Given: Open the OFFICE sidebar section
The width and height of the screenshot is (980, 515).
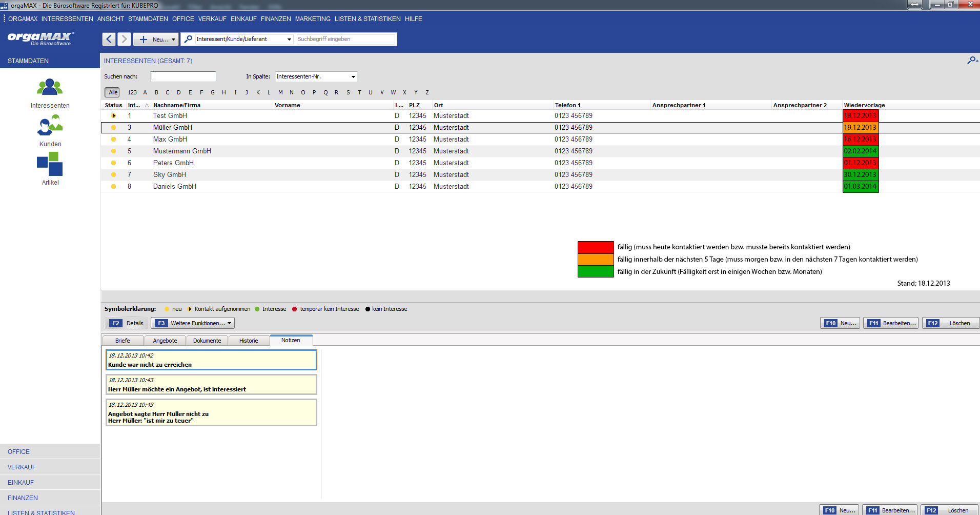Looking at the screenshot, I should coord(50,451).
